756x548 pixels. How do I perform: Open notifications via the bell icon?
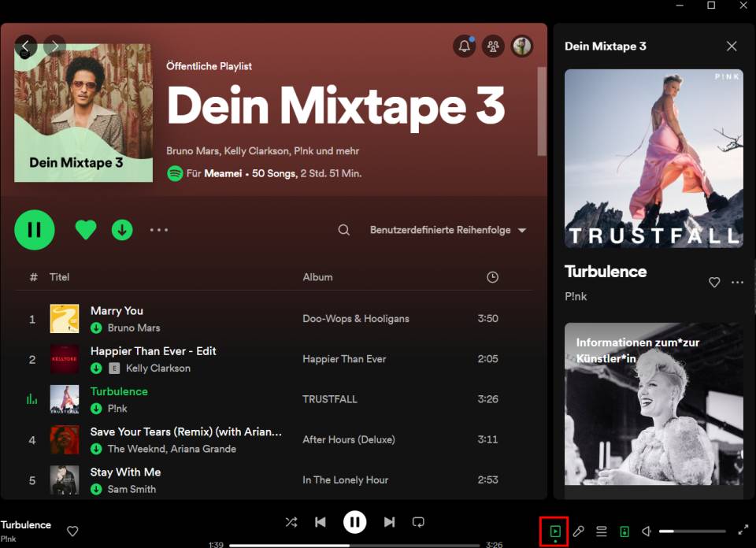click(464, 46)
